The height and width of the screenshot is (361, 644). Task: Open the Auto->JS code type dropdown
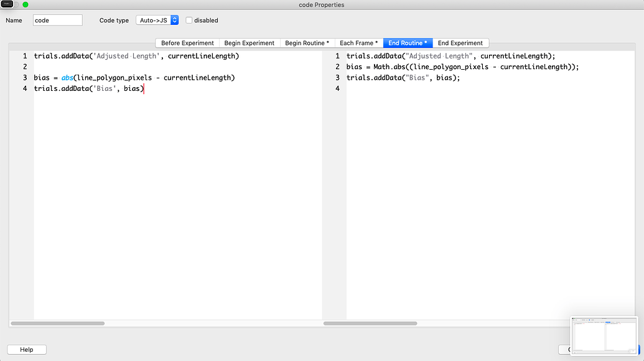[x=153, y=19]
